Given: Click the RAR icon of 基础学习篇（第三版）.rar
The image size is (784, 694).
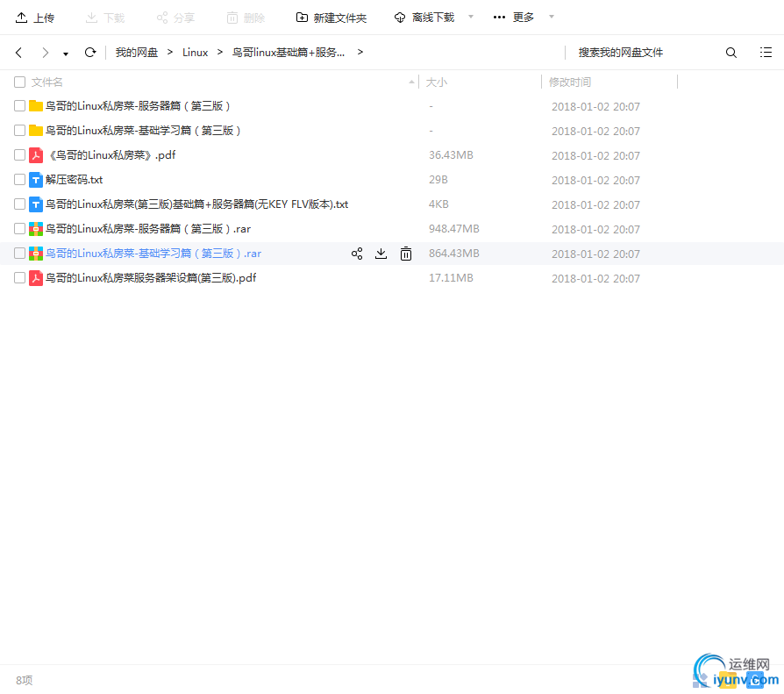Looking at the screenshot, I should [35, 254].
